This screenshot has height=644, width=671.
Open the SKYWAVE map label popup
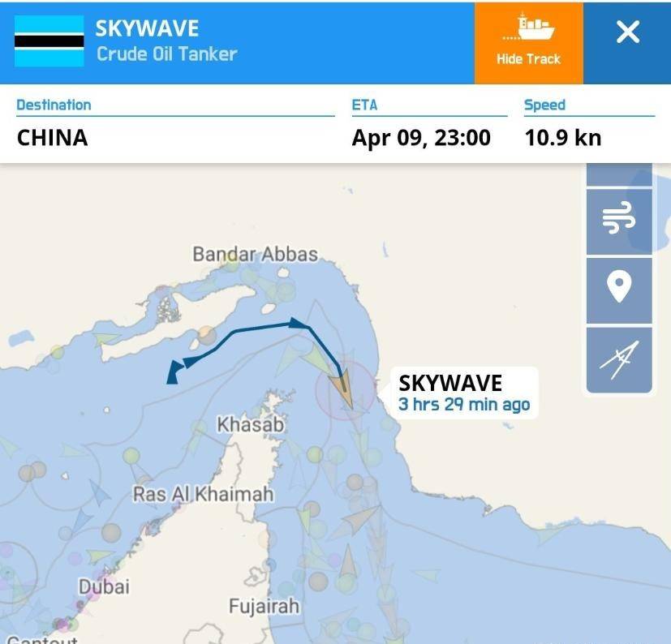463,393
